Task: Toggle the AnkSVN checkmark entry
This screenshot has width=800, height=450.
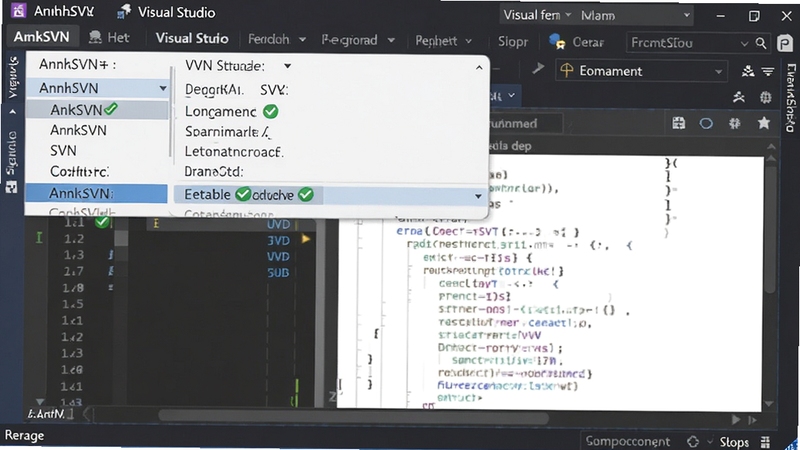Action: point(96,110)
